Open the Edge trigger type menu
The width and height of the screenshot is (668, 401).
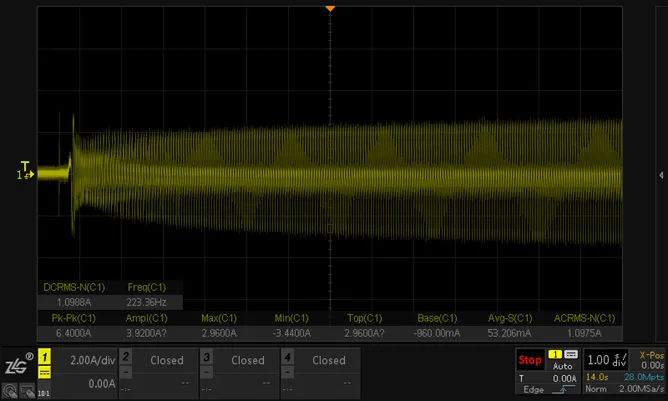coord(533,389)
